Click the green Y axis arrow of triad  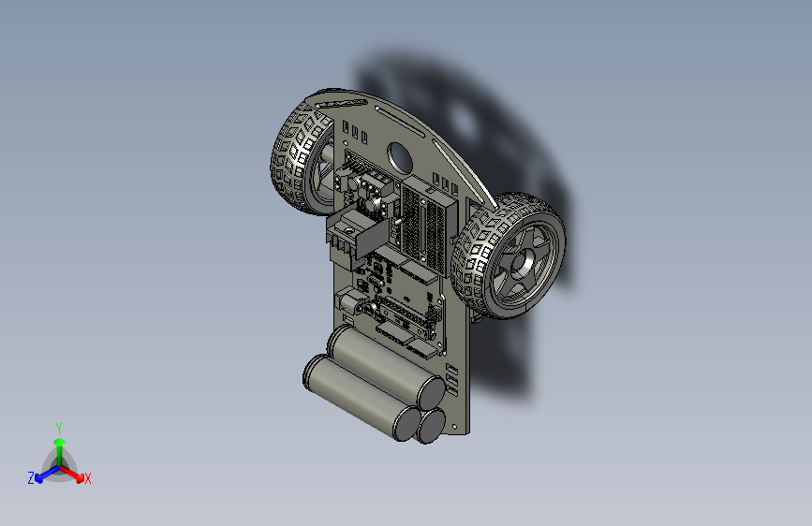point(60,451)
